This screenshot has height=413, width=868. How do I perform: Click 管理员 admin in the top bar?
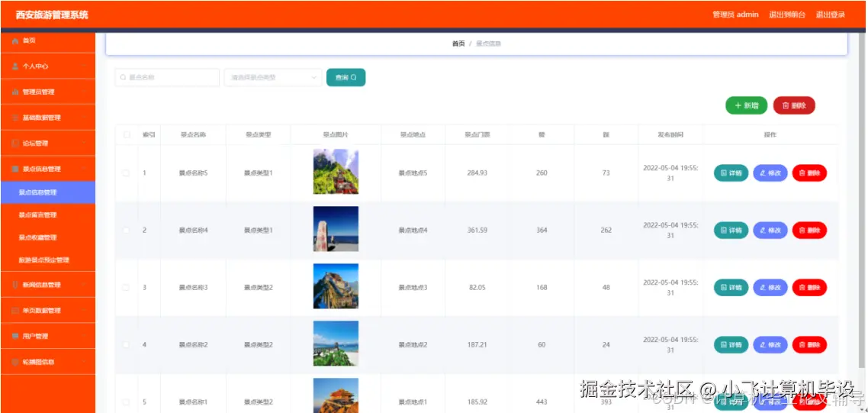735,15
